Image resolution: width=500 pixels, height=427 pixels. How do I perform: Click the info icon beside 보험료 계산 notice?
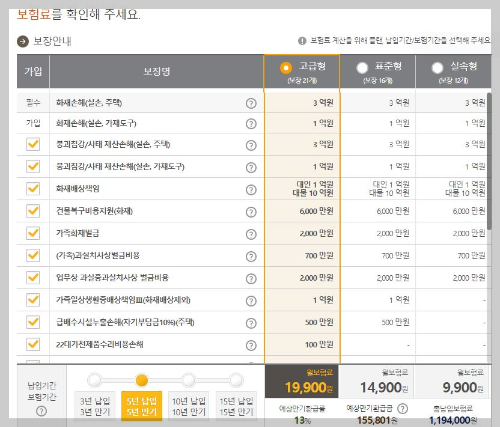302,41
